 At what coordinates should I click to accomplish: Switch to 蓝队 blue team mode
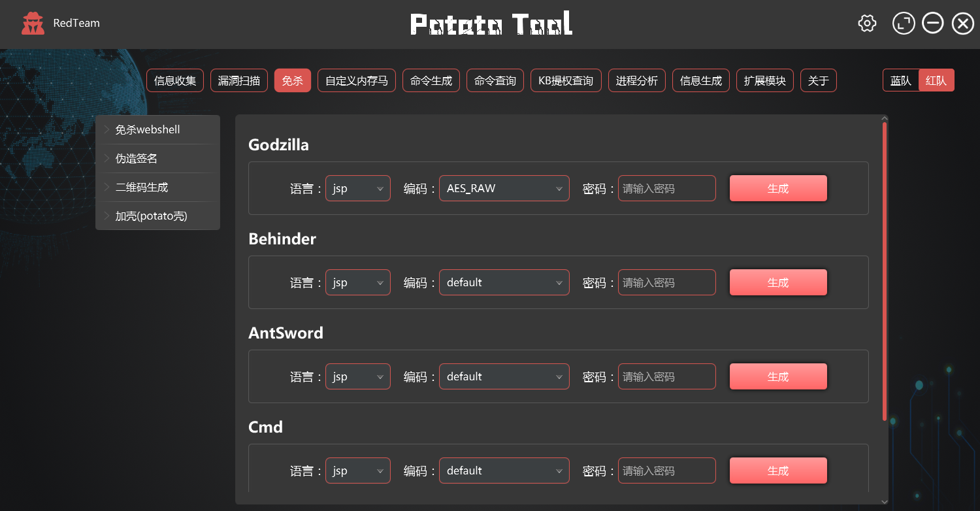[901, 80]
